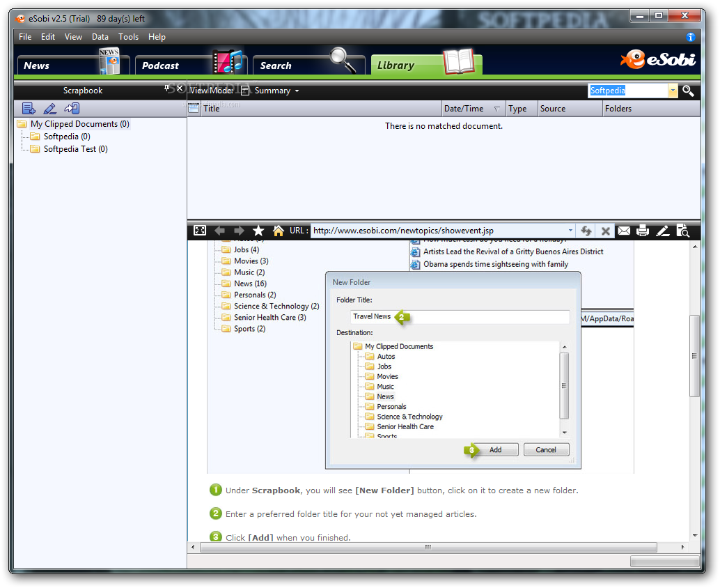Open the find-in-page icon
The image size is (720, 588).
683,231
